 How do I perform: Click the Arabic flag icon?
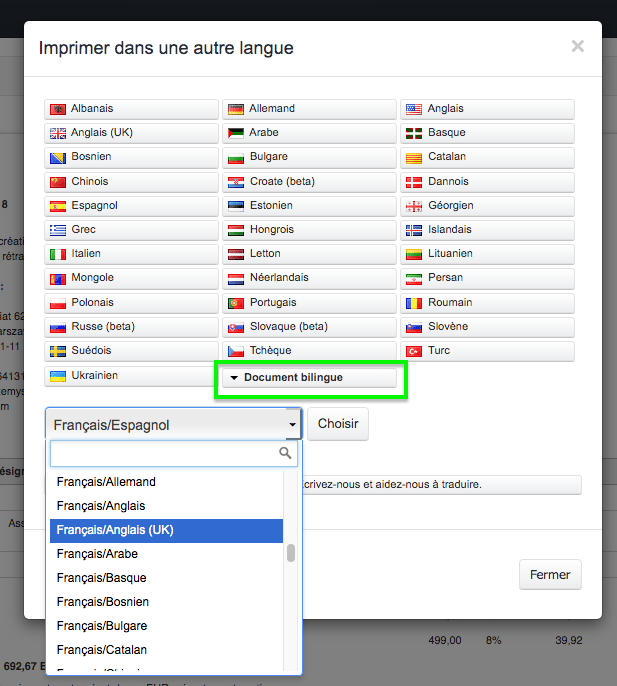(x=236, y=133)
